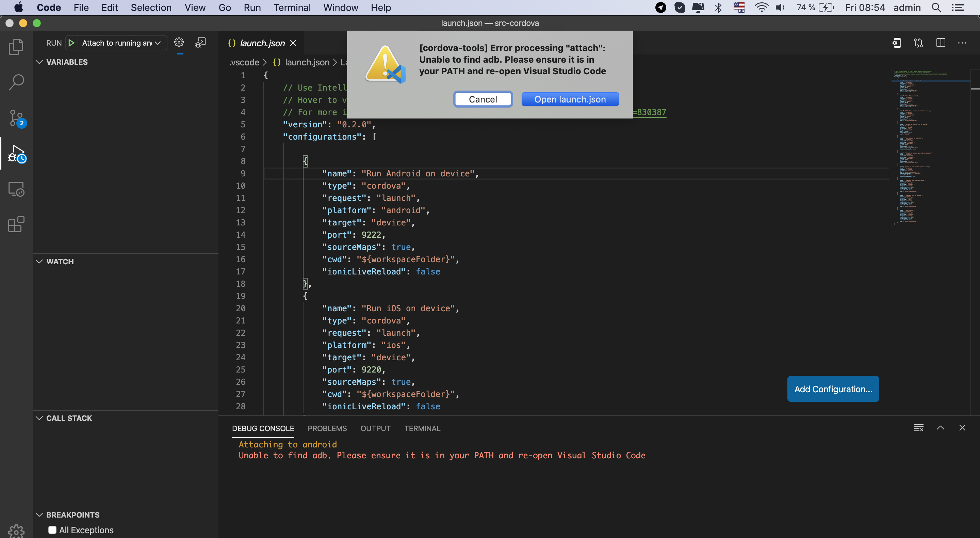980x538 pixels.
Task: Click the Add Configuration button
Action: 833,389
